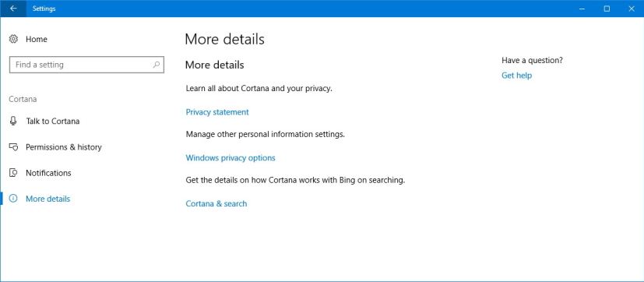644x282 pixels.
Task: Click the search magnifier icon
Action: coord(157,65)
